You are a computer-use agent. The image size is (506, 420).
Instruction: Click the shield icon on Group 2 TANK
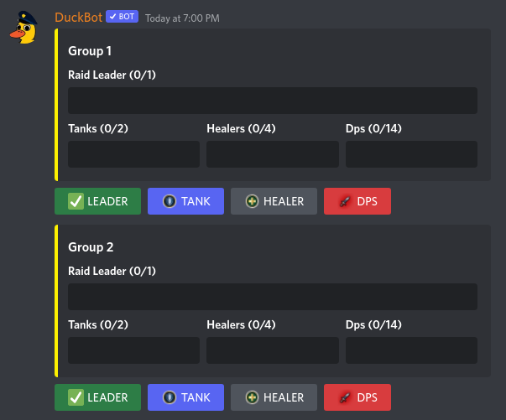pos(169,397)
